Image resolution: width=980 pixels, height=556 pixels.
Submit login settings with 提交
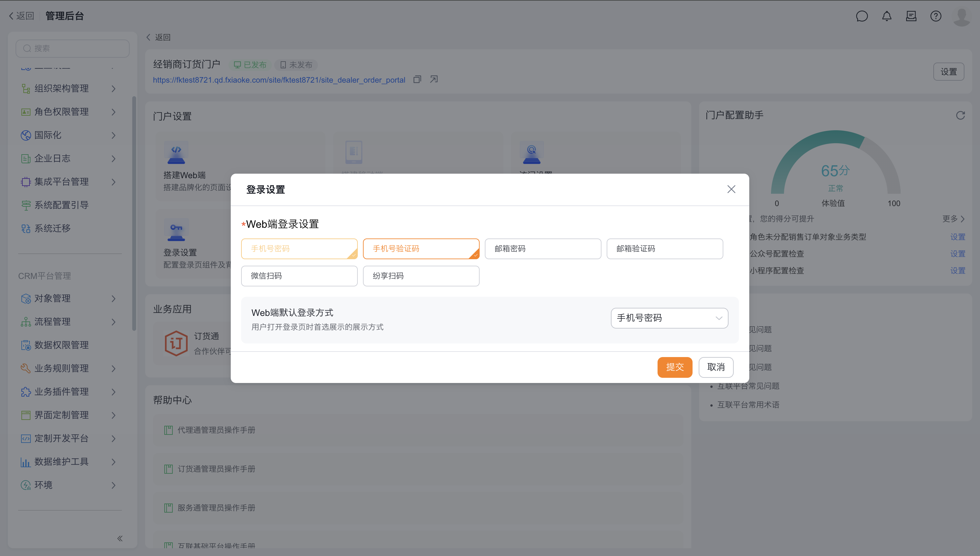[674, 367]
